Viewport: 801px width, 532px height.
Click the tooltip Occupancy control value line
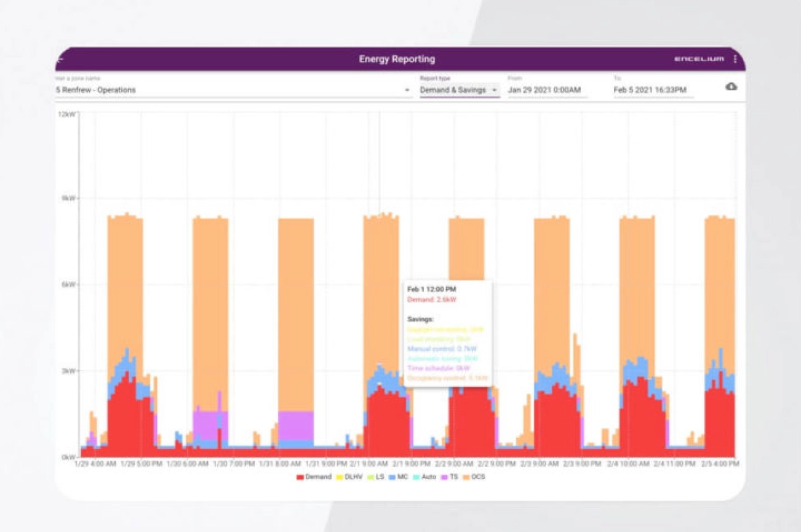[447, 378]
